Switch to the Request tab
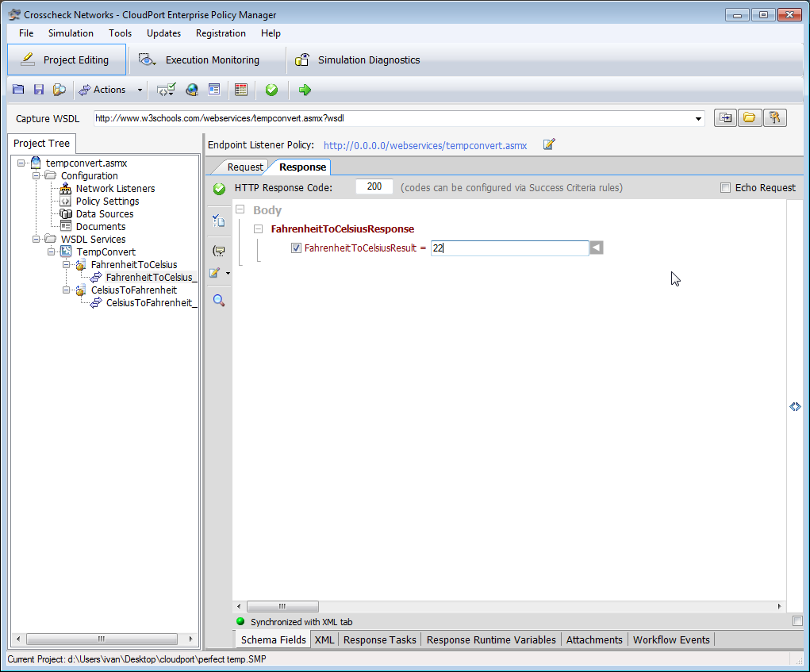Image resolution: width=810 pixels, height=672 pixels. tap(245, 167)
